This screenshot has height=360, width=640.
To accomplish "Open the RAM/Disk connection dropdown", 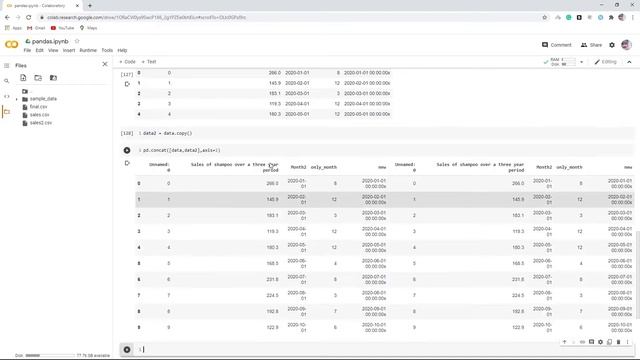I will (582, 62).
